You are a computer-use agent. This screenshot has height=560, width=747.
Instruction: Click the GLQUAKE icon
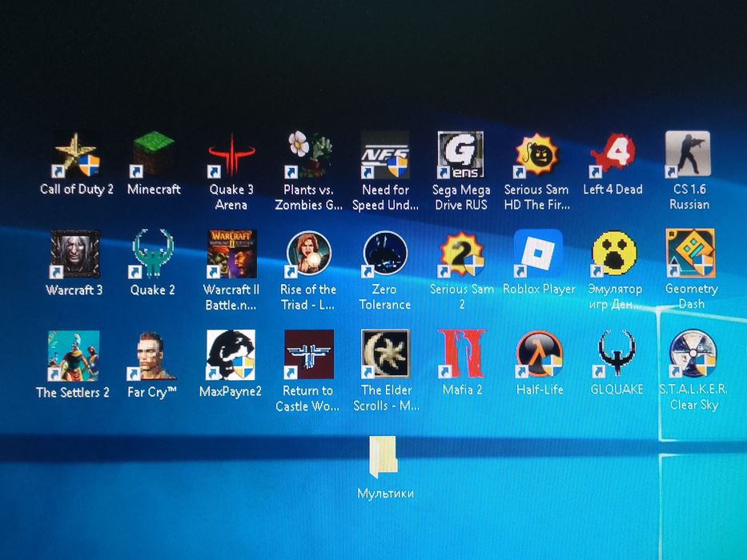pyautogui.click(x=616, y=354)
